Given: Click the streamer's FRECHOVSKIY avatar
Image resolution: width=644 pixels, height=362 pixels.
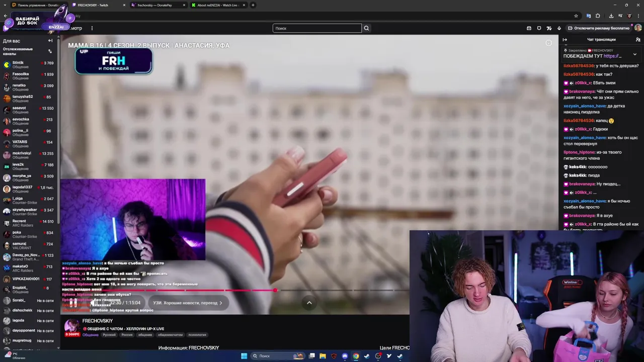Looking at the screenshot, I should (71, 326).
